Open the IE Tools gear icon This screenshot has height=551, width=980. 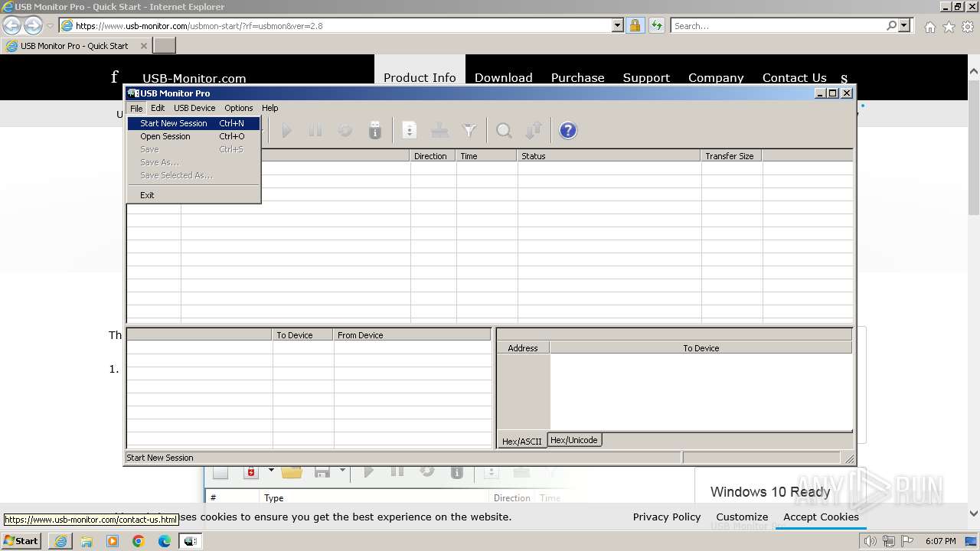(x=968, y=27)
